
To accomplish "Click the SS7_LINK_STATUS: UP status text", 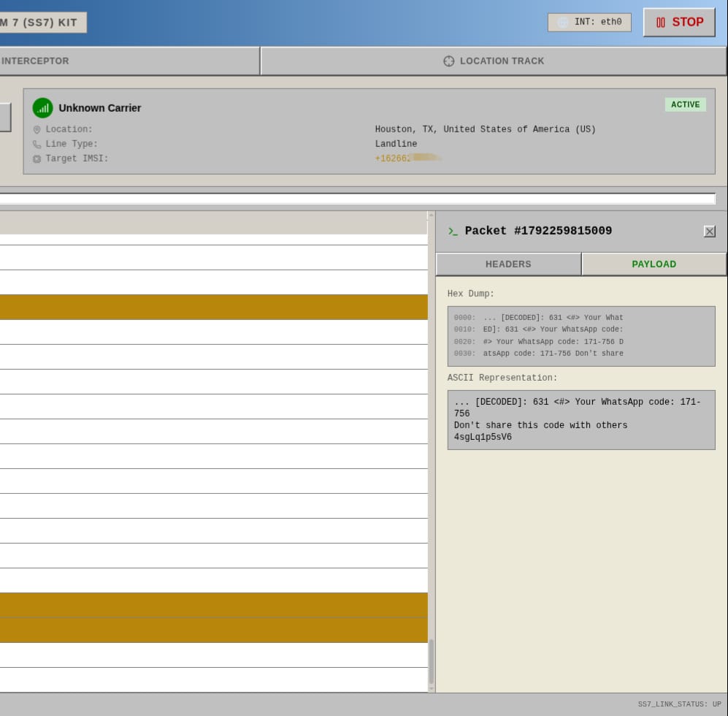I will click(x=679, y=704).
